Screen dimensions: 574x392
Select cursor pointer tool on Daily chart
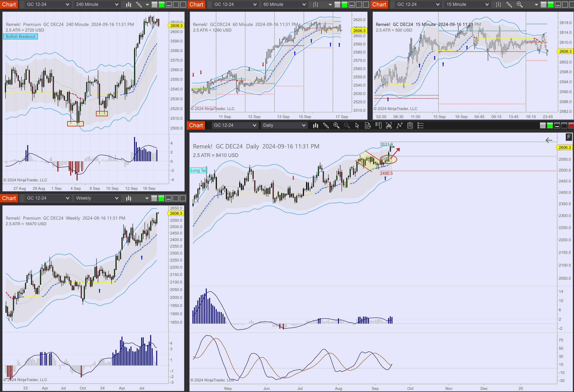point(357,125)
